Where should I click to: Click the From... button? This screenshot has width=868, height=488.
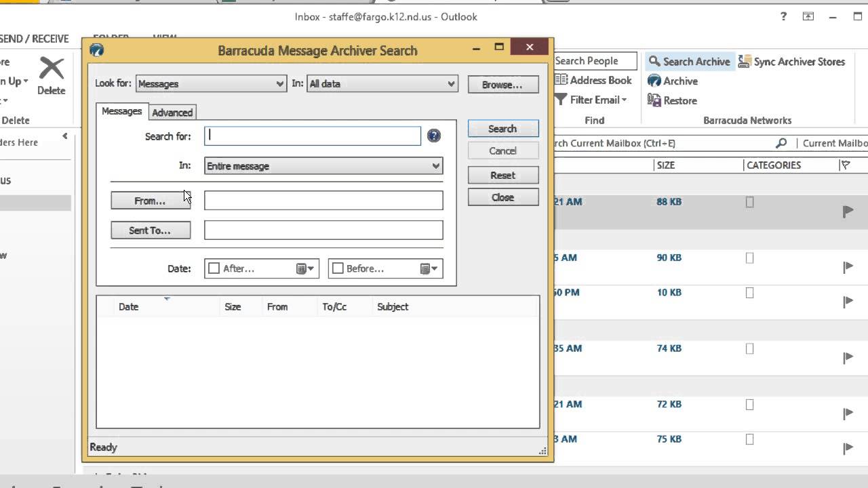tap(151, 201)
